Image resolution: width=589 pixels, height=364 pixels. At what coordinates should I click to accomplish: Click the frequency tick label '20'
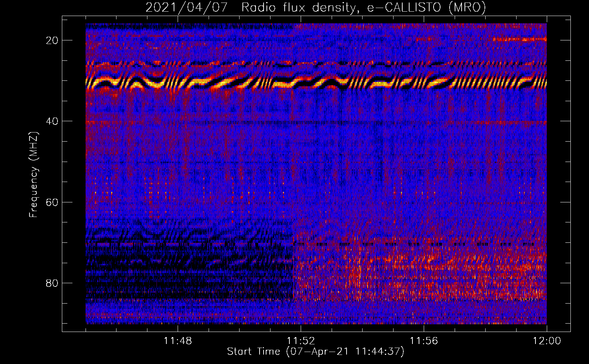pyautogui.click(x=52, y=40)
